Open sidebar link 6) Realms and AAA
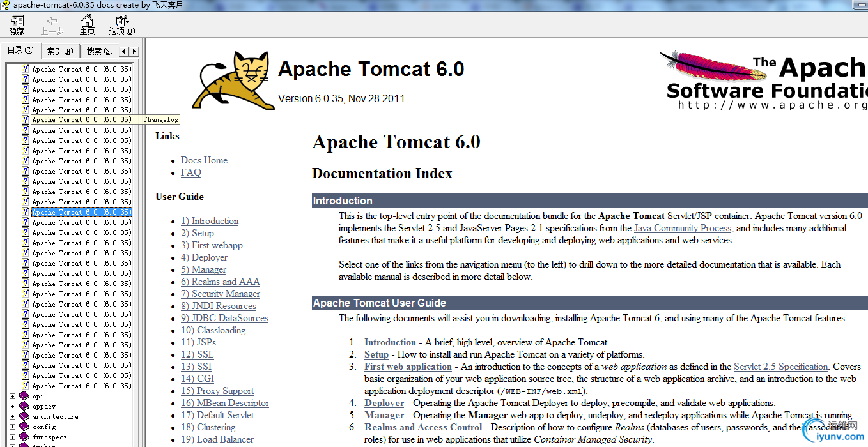The height and width of the screenshot is (447, 868). coord(221,282)
